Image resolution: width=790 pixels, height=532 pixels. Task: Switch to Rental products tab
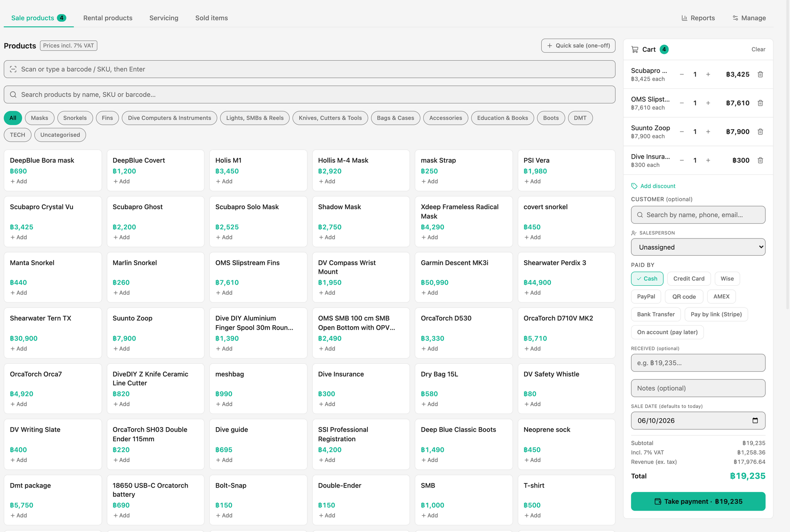(108, 18)
